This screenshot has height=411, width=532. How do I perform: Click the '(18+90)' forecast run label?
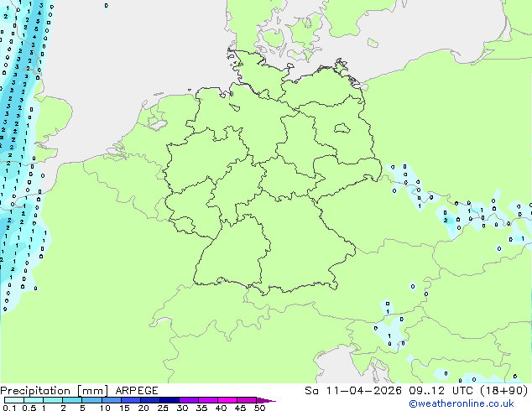[504, 391]
